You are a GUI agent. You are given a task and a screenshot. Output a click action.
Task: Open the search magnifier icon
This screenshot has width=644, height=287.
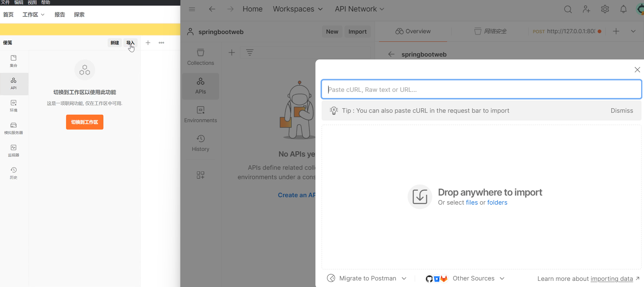point(568,9)
